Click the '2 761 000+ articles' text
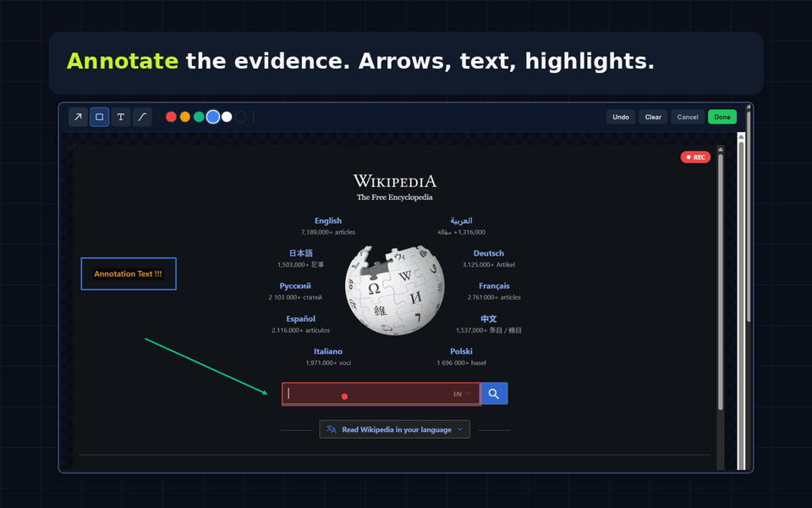The image size is (812, 508). coord(494,297)
